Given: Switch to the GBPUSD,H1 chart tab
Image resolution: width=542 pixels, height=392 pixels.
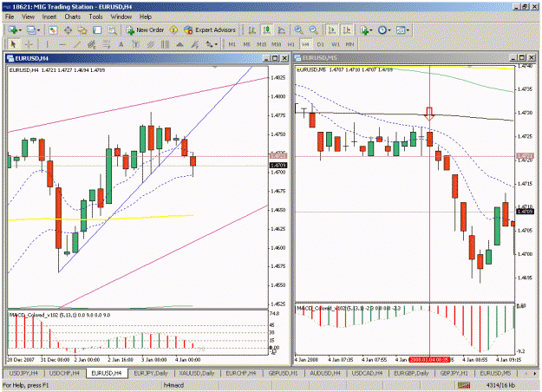Looking at the screenshot, I should 283,373.
